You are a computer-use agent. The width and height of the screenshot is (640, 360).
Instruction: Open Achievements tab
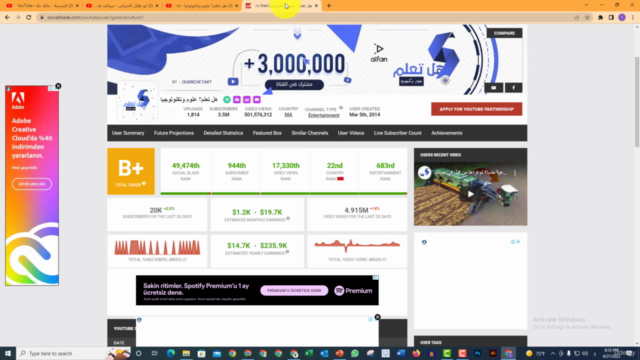(447, 133)
